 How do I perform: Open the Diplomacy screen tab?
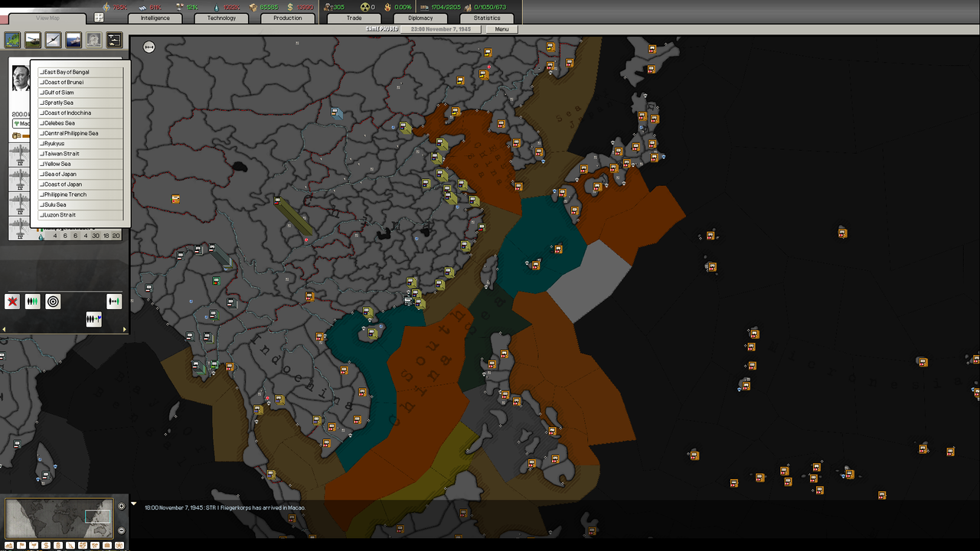[420, 18]
